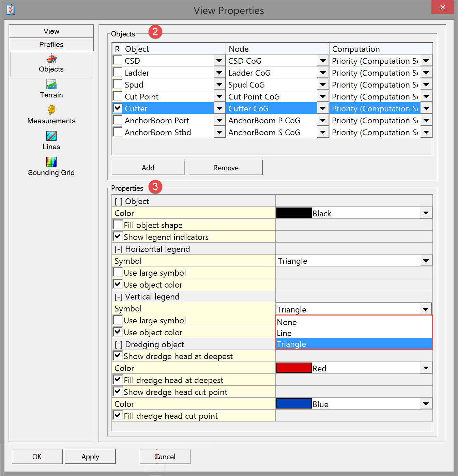This screenshot has width=458, height=476.
Task: Click the red color swatch
Action: pos(294,368)
